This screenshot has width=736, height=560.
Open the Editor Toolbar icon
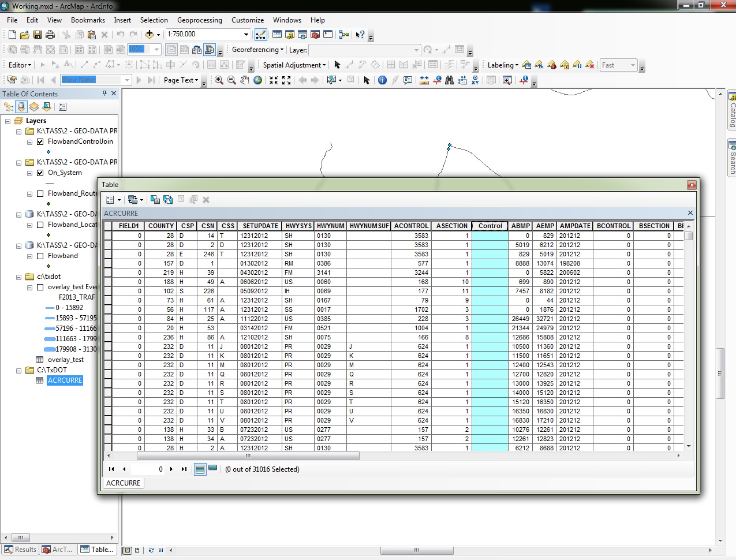261,35
